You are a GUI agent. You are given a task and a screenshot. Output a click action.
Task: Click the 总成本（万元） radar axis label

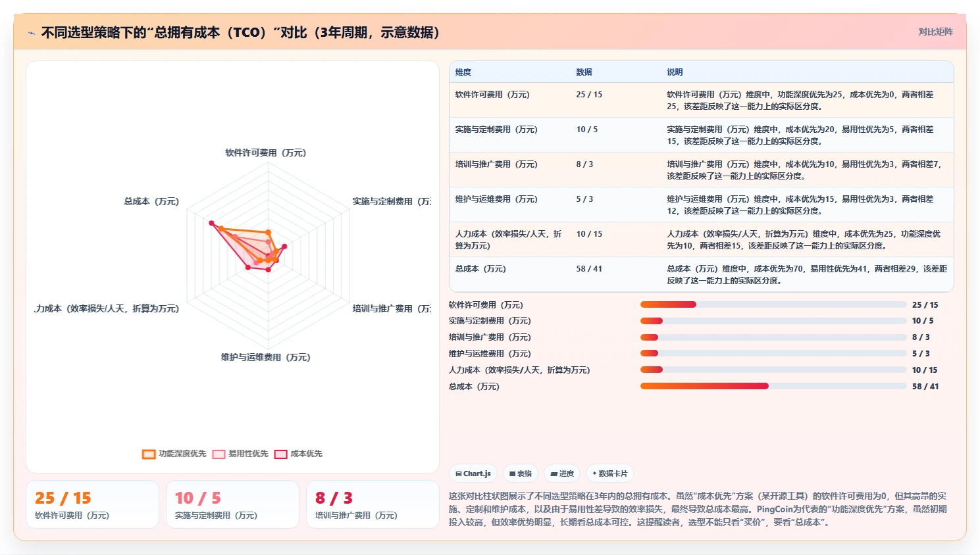tap(151, 201)
